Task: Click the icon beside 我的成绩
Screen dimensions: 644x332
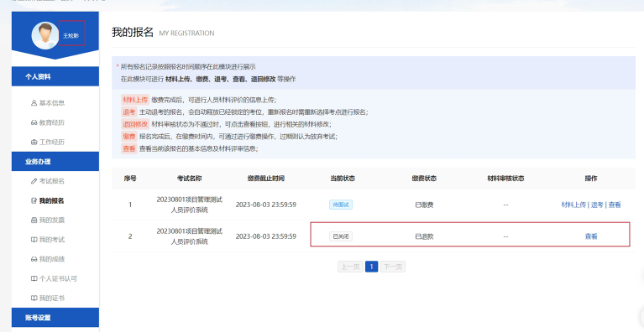Action: (34, 259)
